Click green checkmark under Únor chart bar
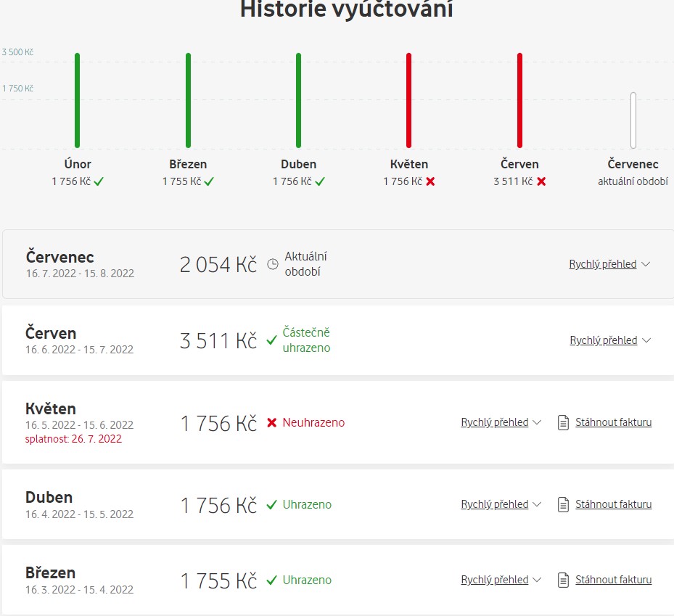Image resolution: width=674 pixels, height=616 pixels. point(99,181)
